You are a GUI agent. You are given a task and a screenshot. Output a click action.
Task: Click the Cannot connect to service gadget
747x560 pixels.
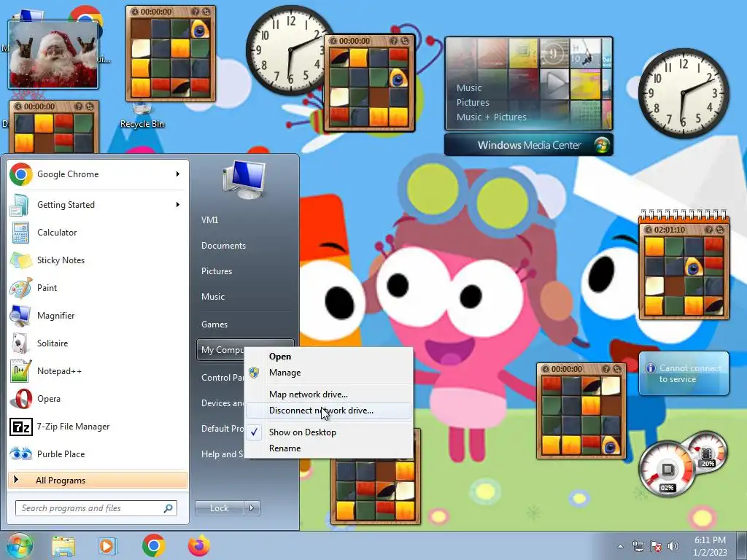point(684,374)
